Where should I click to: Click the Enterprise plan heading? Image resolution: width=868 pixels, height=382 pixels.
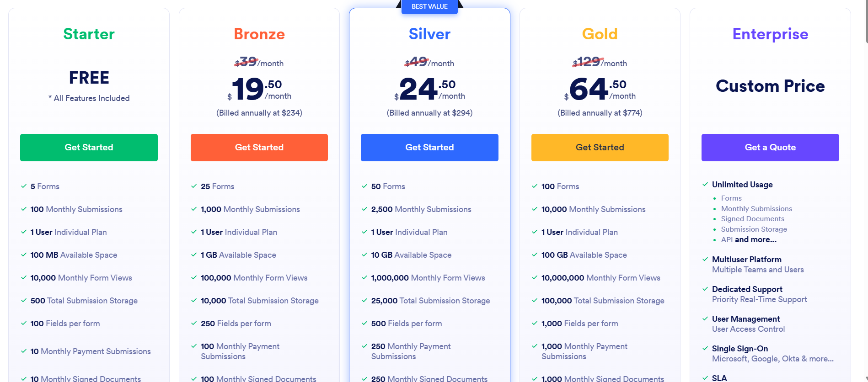(770, 34)
